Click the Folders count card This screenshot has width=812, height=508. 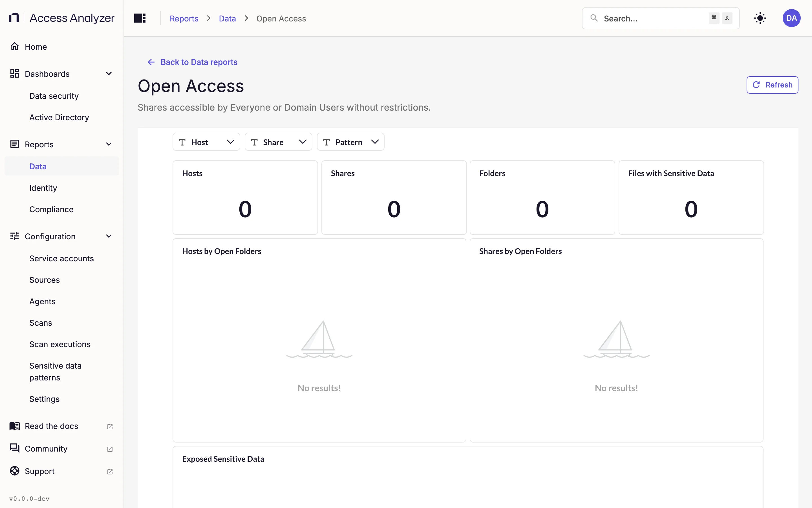pyautogui.click(x=542, y=198)
